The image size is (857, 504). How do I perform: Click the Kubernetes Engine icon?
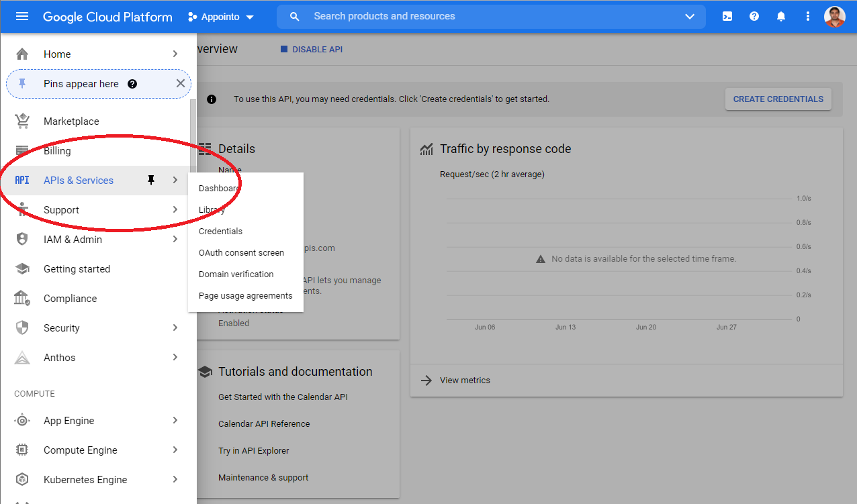click(22, 480)
